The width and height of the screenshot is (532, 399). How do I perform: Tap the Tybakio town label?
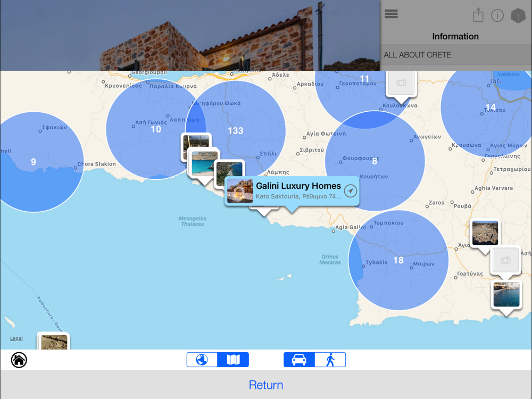click(x=377, y=262)
